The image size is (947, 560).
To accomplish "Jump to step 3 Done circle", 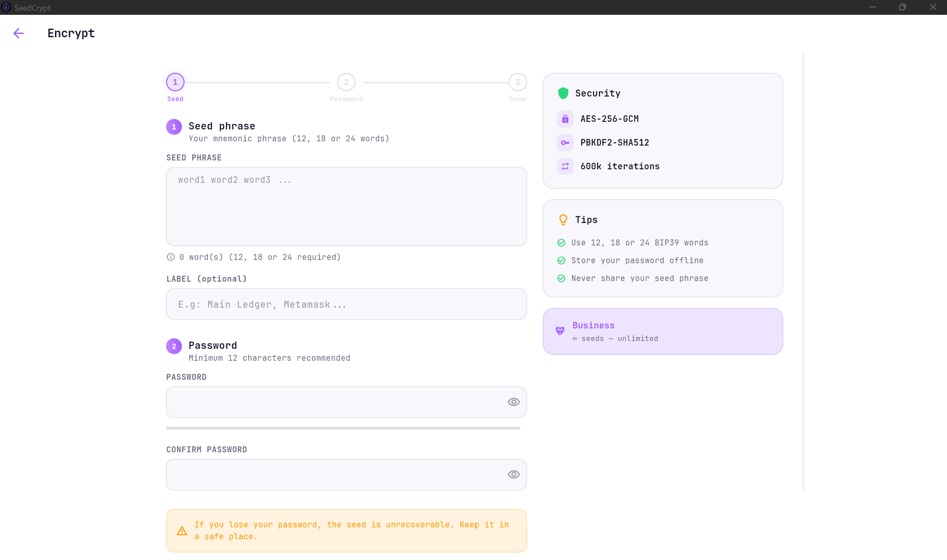I will [517, 82].
